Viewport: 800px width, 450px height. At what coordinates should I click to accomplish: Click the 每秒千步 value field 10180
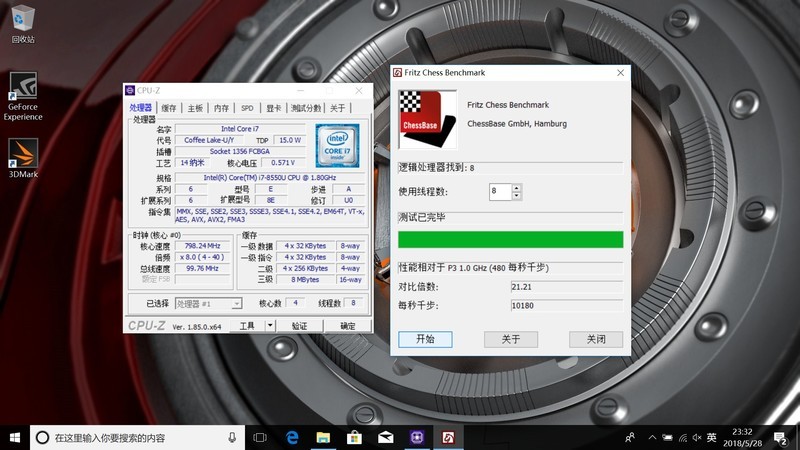click(x=567, y=306)
